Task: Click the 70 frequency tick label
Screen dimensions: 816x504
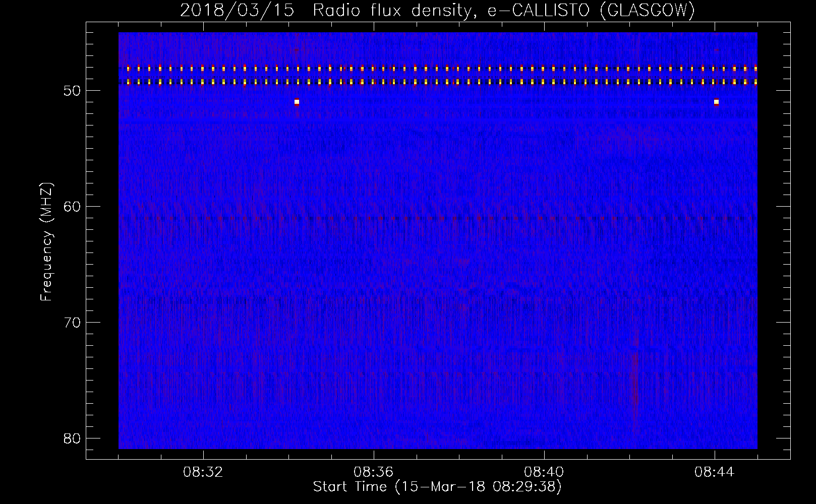Action: tap(72, 322)
